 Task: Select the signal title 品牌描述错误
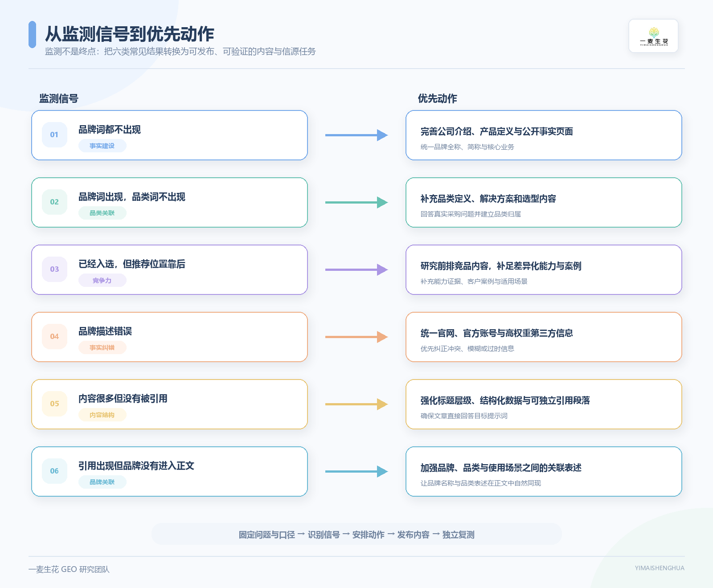pyautogui.click(x=105, y=331)
